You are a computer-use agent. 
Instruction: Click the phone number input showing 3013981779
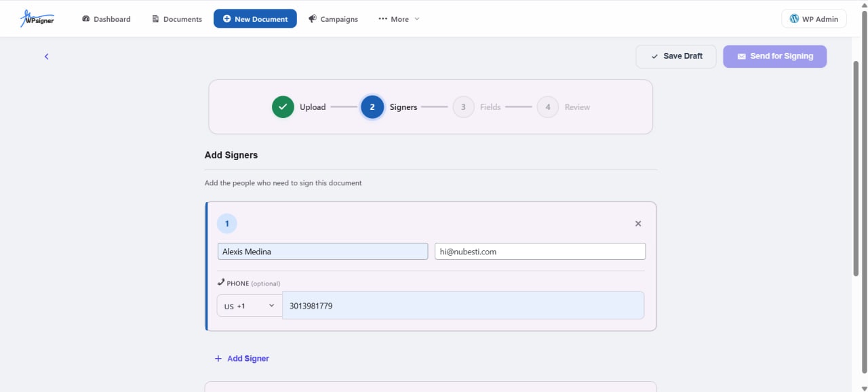[x=463, y=305]
